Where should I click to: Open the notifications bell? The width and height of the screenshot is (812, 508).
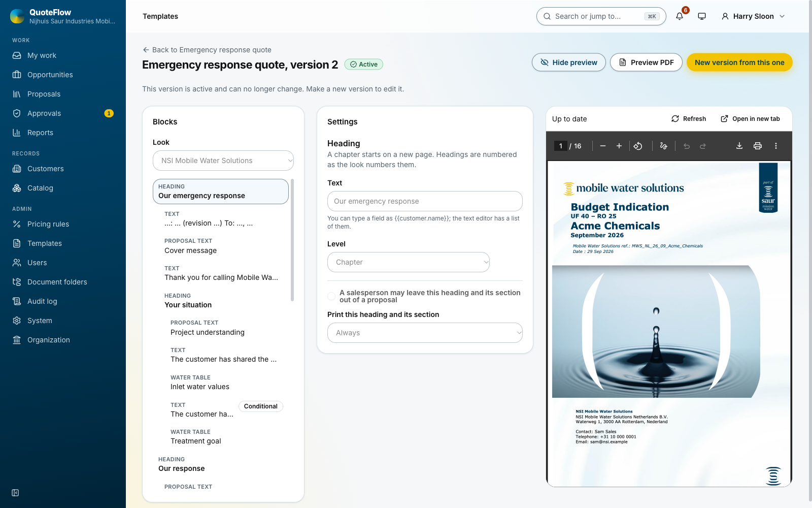pos(680,16)
